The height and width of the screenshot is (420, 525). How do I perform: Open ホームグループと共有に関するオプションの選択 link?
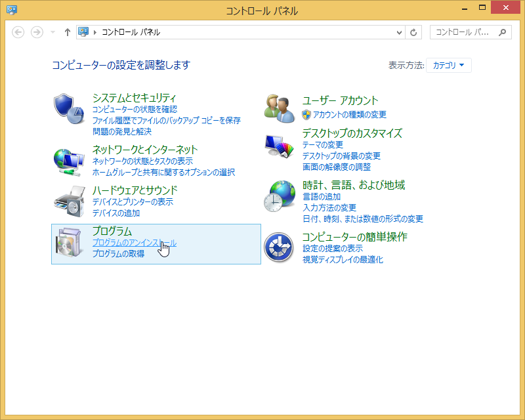[163, 172]
